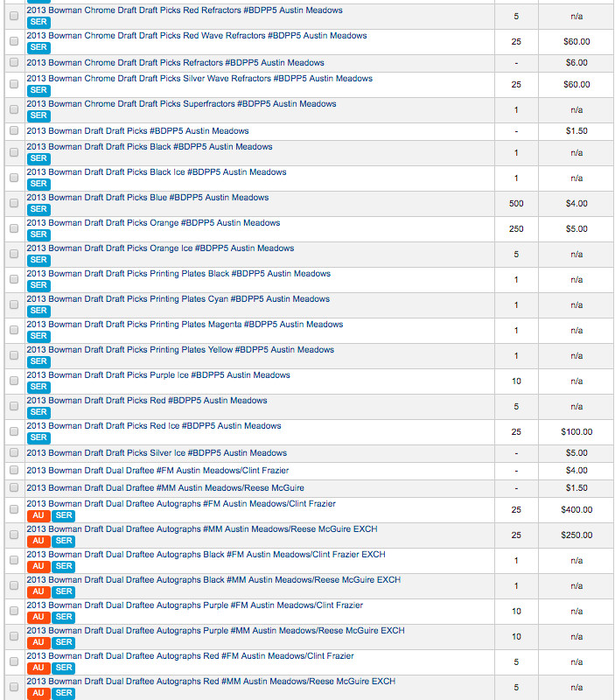Click SER badge under Draft Picks Blue
Screen dimensions: 615x700
tap(38, 209)
